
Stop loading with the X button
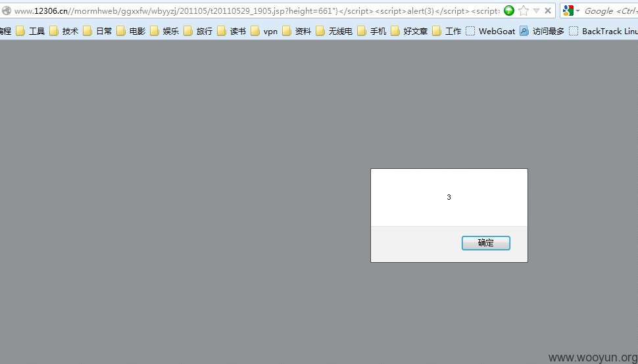pyautogui.click(x=548, y=11)
